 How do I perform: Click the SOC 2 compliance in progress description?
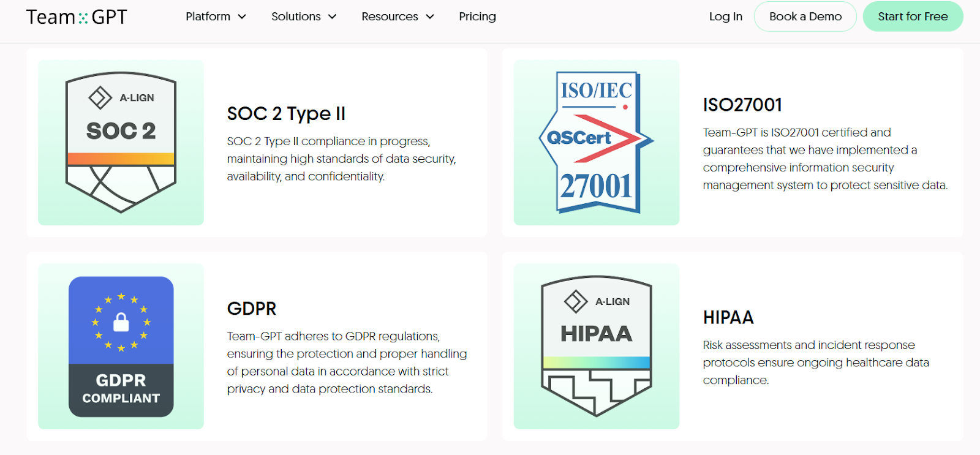pos(342,159)
